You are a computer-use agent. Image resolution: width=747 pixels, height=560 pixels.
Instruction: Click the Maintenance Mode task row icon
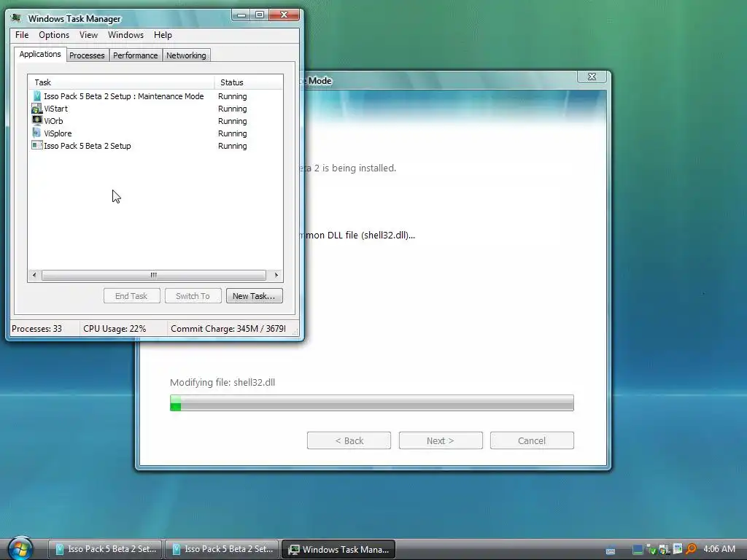point(36,96)
